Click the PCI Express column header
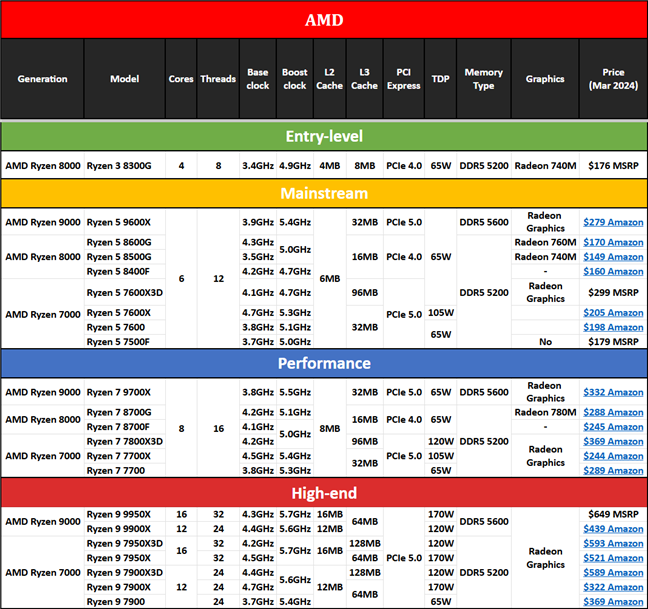 tap(404, 79)
